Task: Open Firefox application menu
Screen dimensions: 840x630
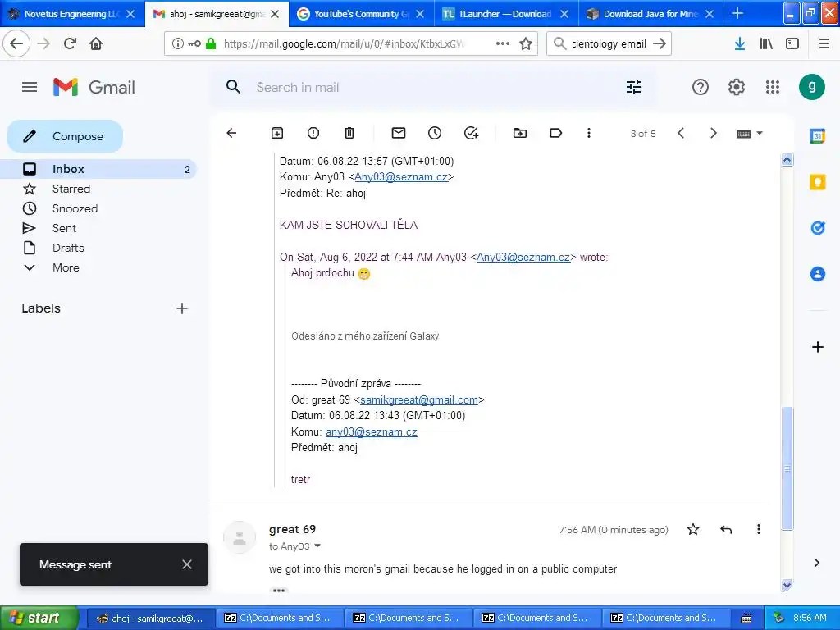Action: [824, 43]
